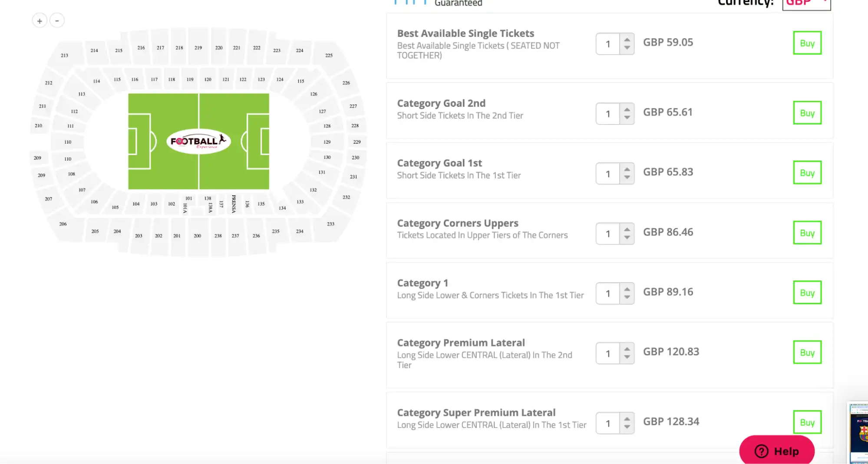This screenshot has height=464, width=868.
Task: Buy Category Super Premium Lateral tickets
Action: point(806,422)
